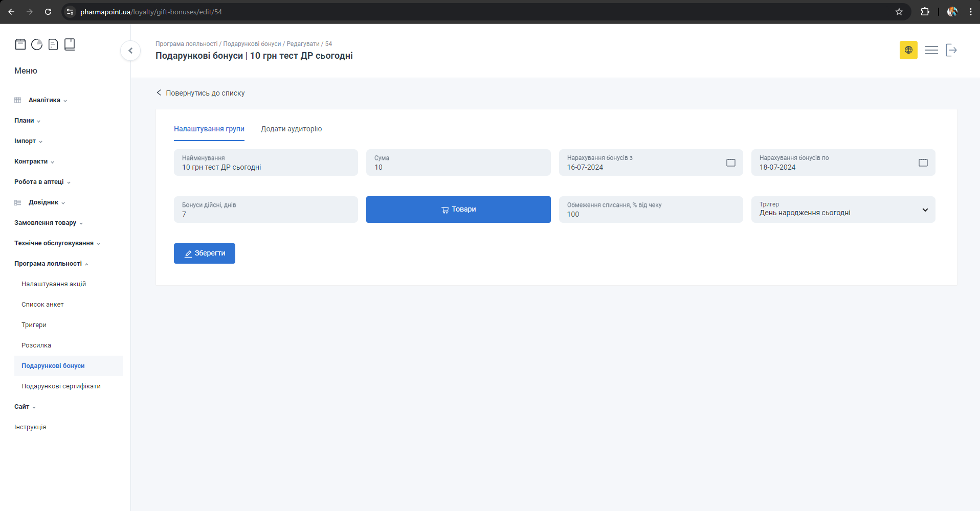
Task: Click the page heading 'Подарункові бонуси | 10 грн тест ДР сьогодні'
Action: pos(254,56)
